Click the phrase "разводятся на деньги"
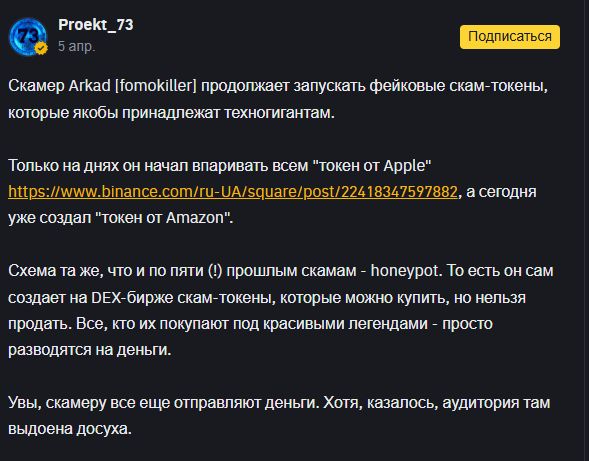589x461 pixels. pos(89,350)
